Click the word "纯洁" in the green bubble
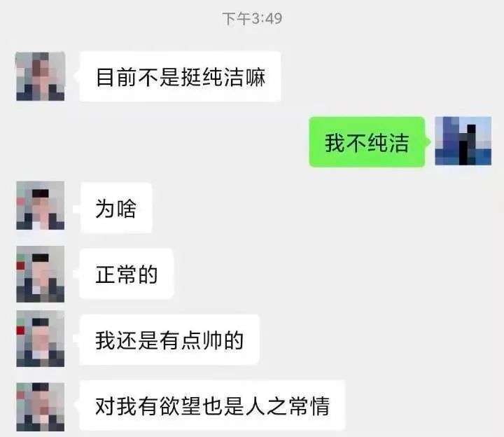The image size is (504, 437). point(388,143)
